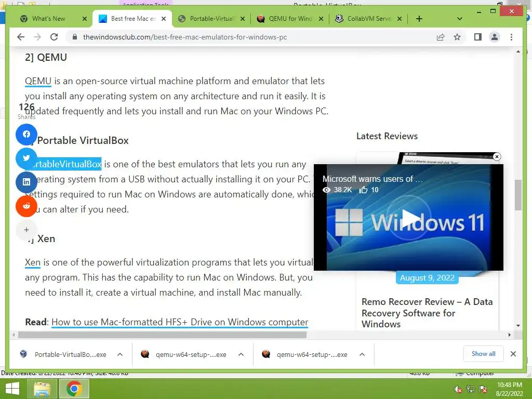Click the scroll right arrow at bottom
532x399 pixels.
510,335
